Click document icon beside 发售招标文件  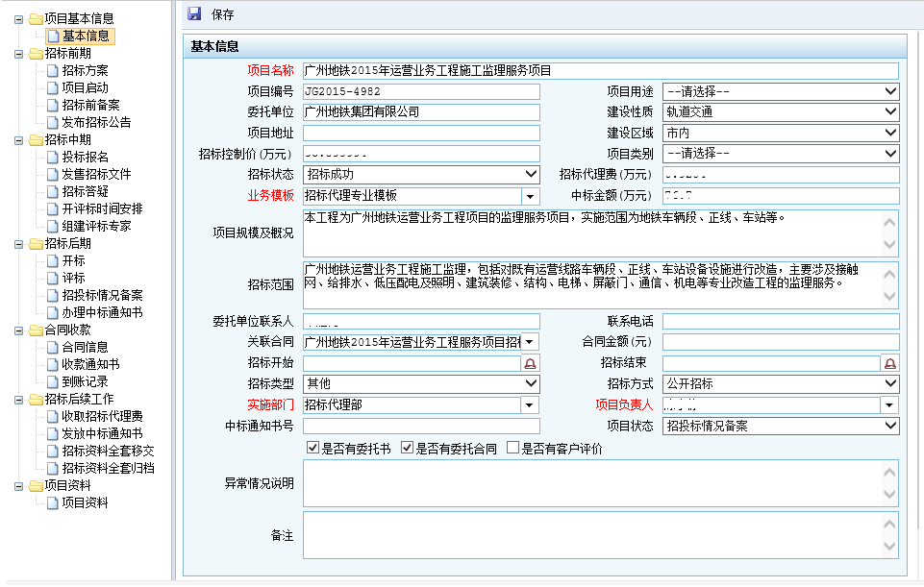pos(53,175)
